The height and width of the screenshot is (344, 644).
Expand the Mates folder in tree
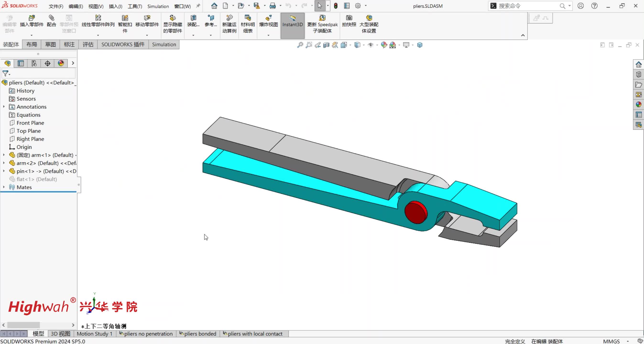[4, 187]
